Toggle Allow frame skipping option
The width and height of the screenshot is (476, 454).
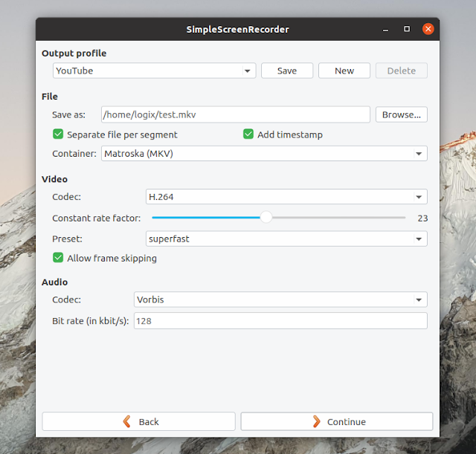tap(58, 258)
